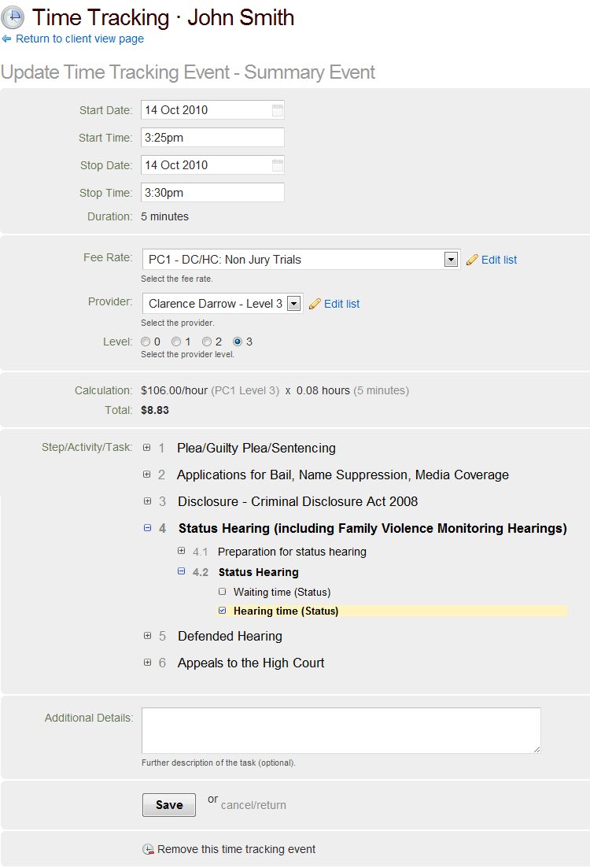Image resolution: width=590 pixels, height=868 pixels.
Task: Open the calendar icon beside Stop Date
Action: coord(277,164)
